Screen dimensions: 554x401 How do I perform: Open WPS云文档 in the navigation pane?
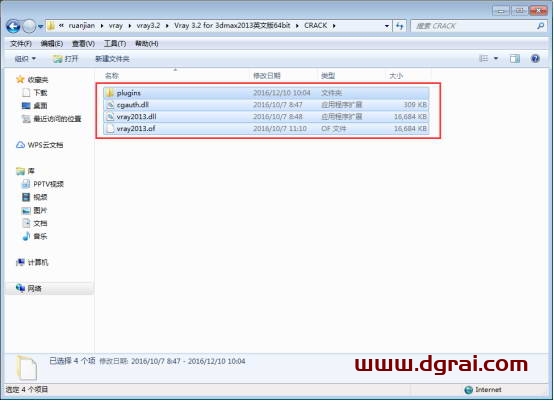coord(45,145)
